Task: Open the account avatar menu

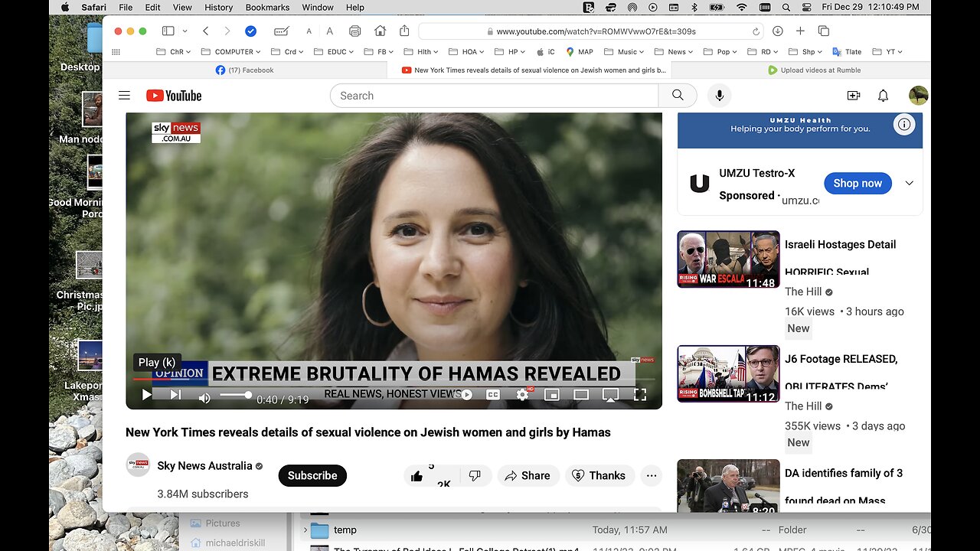Action: pos(918,96)
